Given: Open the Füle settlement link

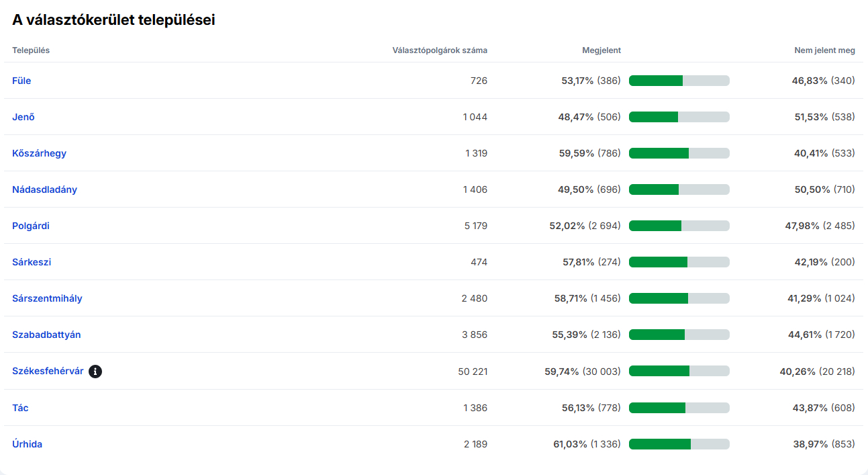Looking at the screenshot, I should pyautogui.click(x=21, y=81).
